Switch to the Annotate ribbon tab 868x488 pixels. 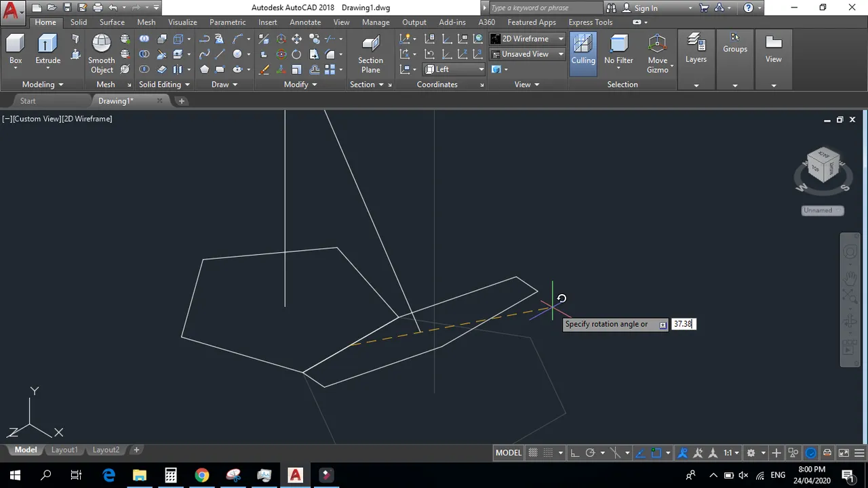305,22
